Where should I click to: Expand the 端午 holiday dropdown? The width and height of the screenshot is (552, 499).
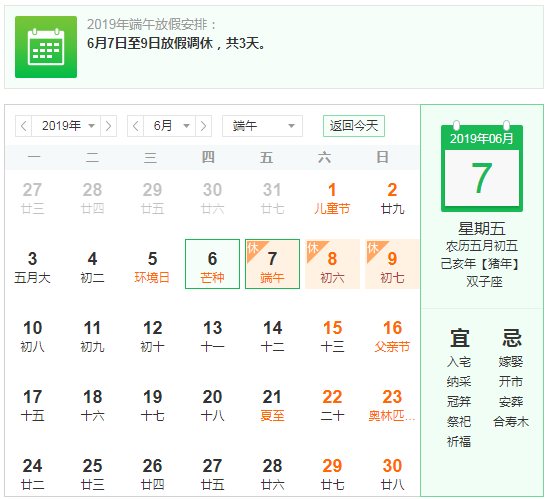click(x=262, y=126)
